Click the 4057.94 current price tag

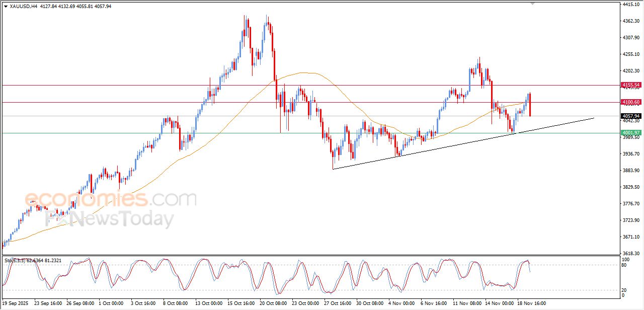tap(630, 116)
